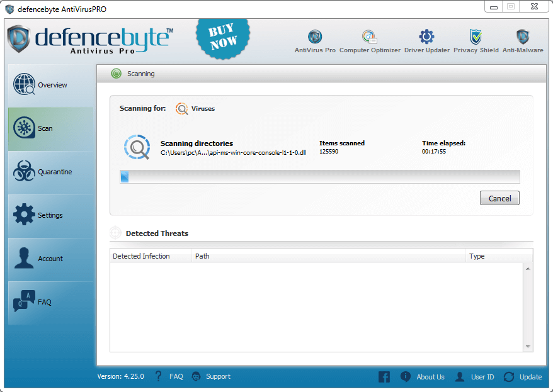Open the Facebook icon in footer

click(x=384, y=376)
